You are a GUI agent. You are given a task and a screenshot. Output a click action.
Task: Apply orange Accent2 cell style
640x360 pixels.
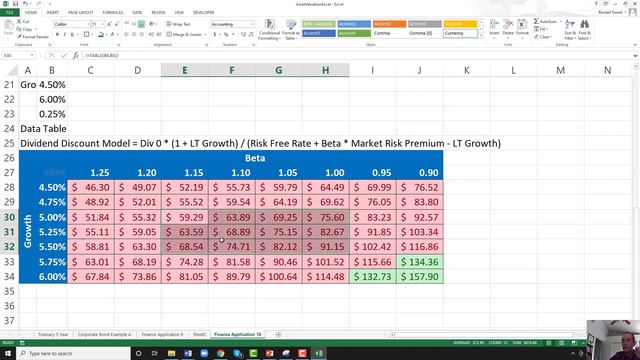coord(389,24)
